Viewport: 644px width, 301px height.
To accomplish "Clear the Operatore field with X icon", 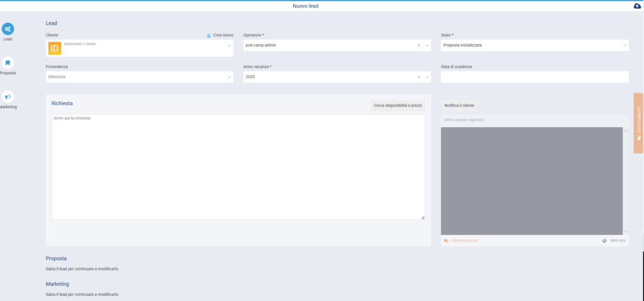I will coord(419,45).
